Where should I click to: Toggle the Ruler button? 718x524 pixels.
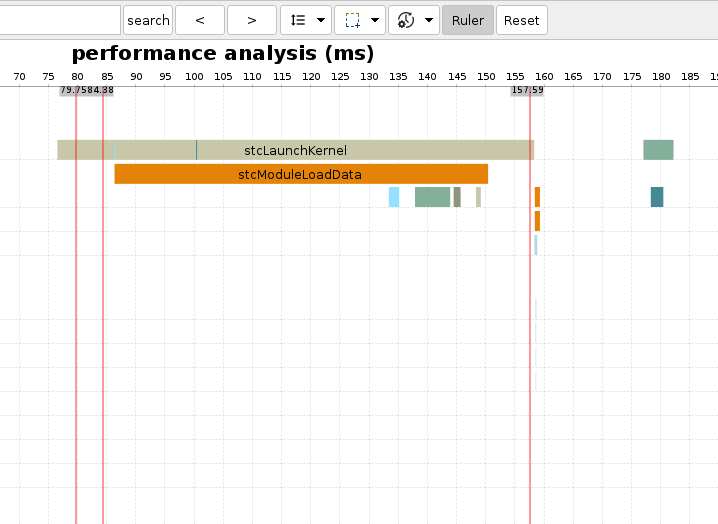coord(468,20)
